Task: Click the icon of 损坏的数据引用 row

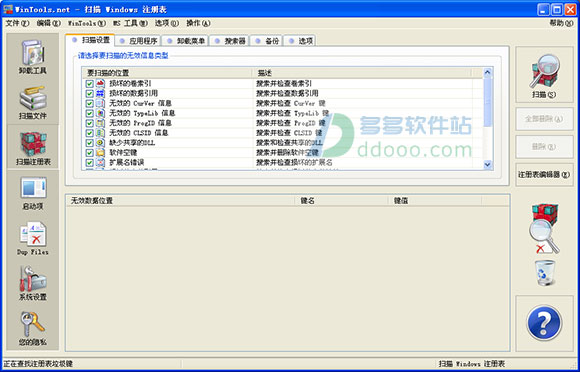Action: (x=100, y=93)
